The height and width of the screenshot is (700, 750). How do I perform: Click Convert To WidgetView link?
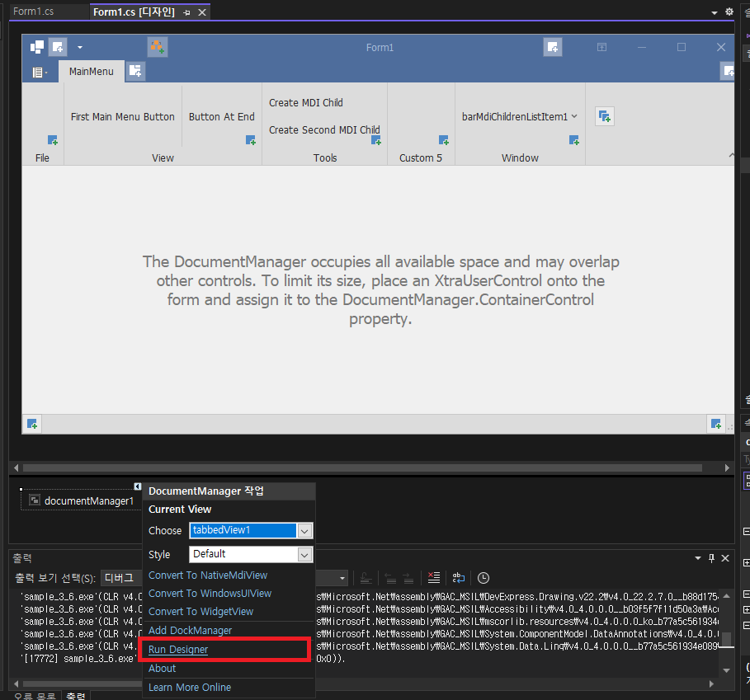[200, 612]
